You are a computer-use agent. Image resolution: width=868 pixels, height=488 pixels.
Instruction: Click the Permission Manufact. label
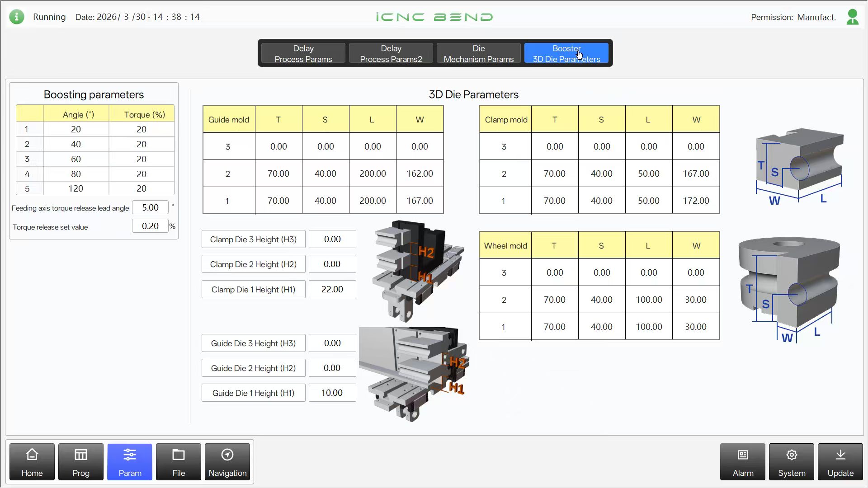(793, 17)
